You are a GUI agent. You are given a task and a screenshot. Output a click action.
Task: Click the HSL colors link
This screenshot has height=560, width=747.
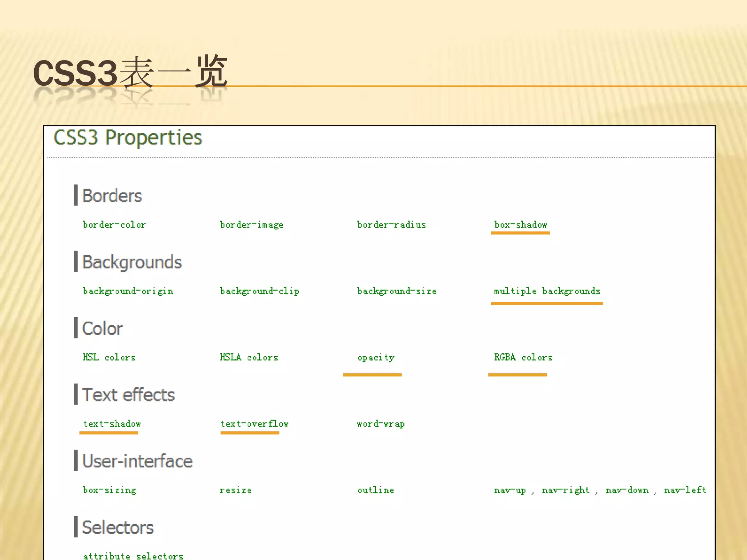pyautogui.click(x=109, y=357)
